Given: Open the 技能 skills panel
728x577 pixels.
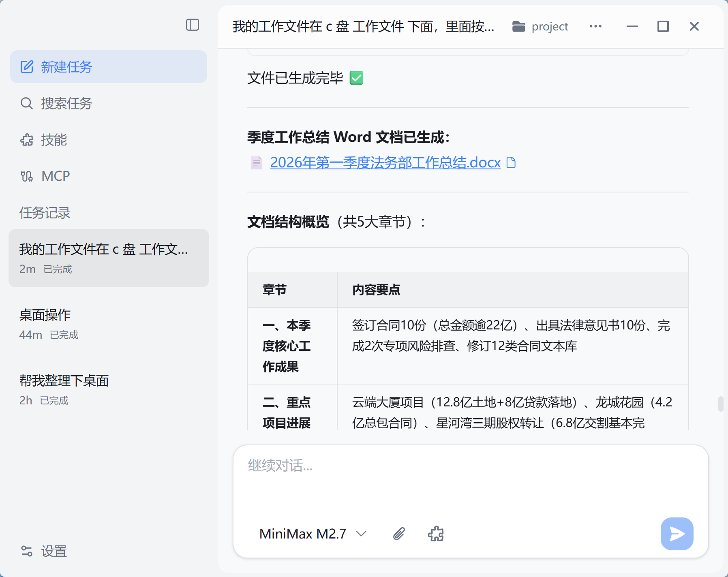Looking at the screenshot, I should 27,140.
